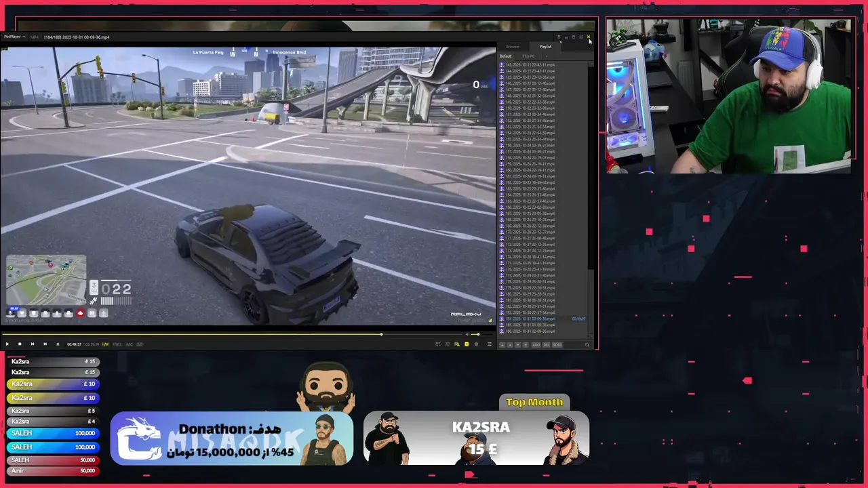Click the pin-on-top icon in title bar
The width and height of the screenshot is (868, 488).
click(559, 37)
